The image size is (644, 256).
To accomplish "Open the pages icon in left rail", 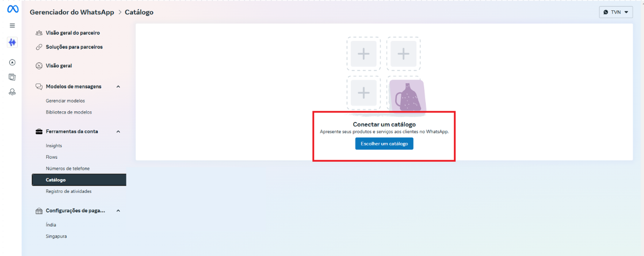I will pos(12,77).
